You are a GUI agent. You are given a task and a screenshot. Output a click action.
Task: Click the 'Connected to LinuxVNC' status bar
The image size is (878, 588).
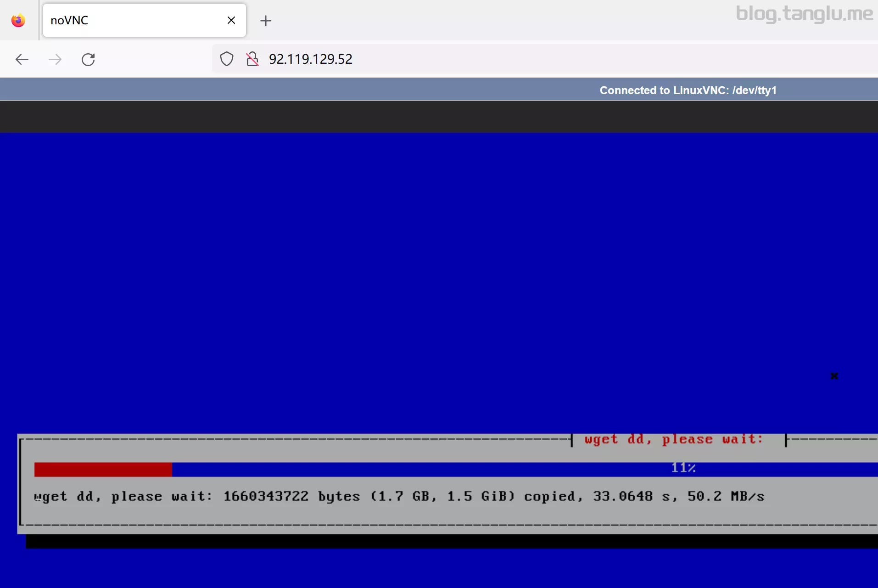688,90
